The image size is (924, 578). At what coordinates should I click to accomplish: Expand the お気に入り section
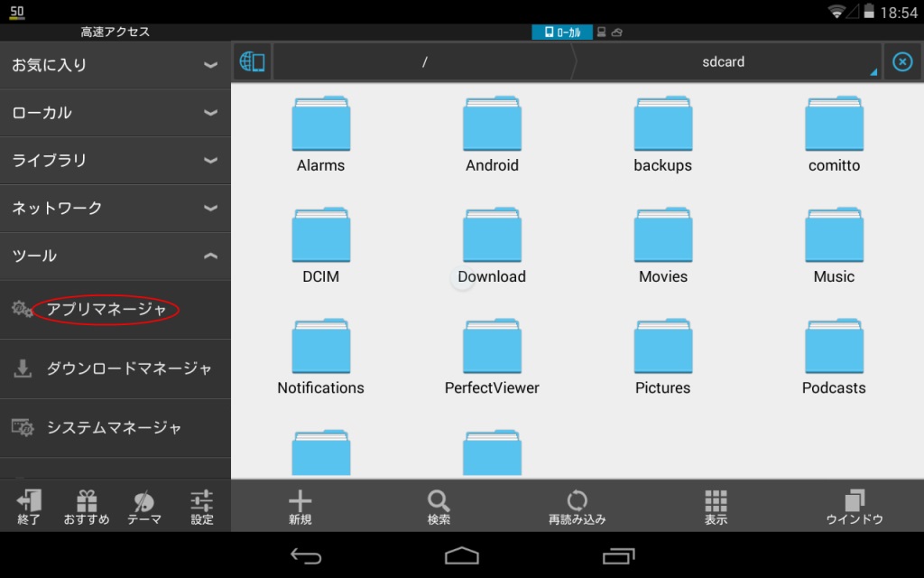click(115, 65)
